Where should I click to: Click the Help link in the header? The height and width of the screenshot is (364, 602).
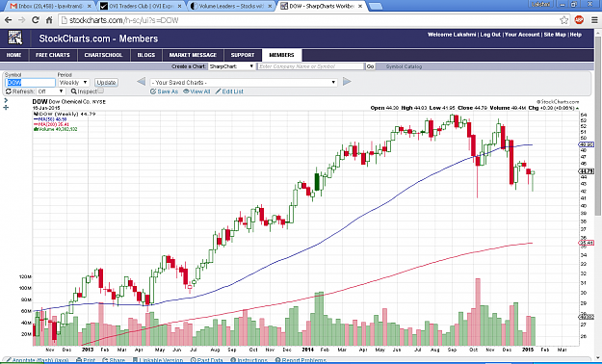(x=575, y=35)
